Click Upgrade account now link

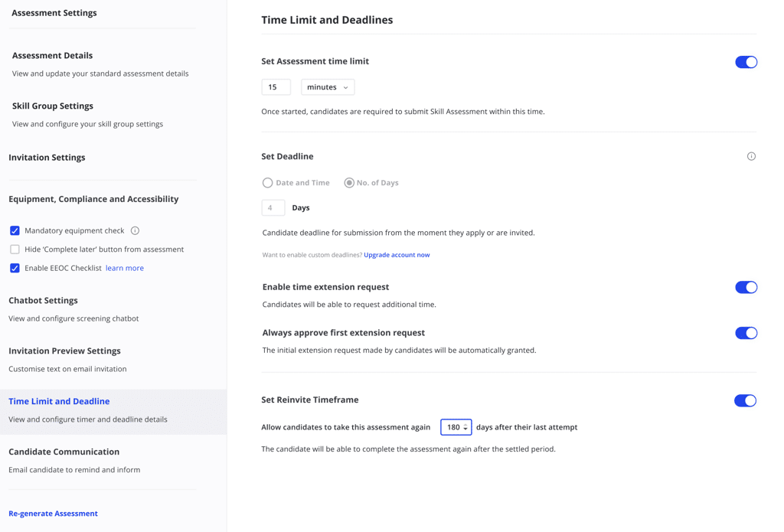coord(397,255)
